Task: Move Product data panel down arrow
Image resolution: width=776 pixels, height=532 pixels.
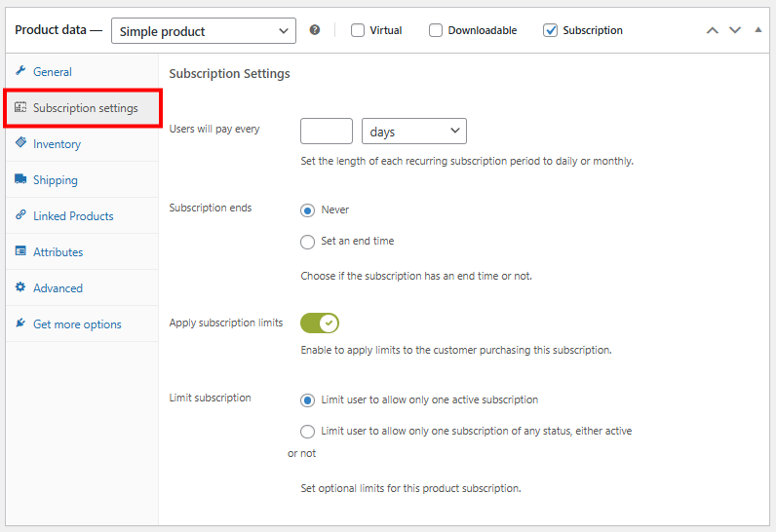Action: pyautogui.click(x=736, y=31)
